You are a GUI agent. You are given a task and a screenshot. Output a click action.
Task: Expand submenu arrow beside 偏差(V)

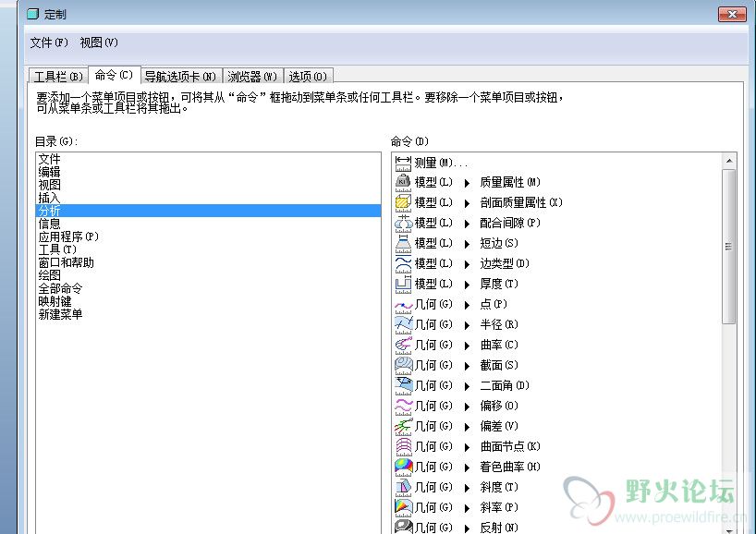(x=467, y=427)
